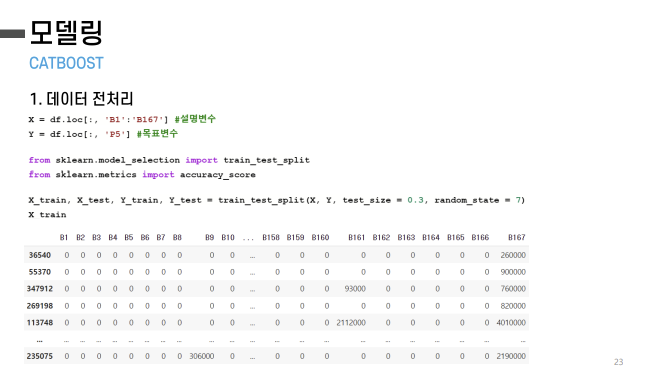Click row index 55370
Screen dimensions: 666x375
(x=40, y=272)
